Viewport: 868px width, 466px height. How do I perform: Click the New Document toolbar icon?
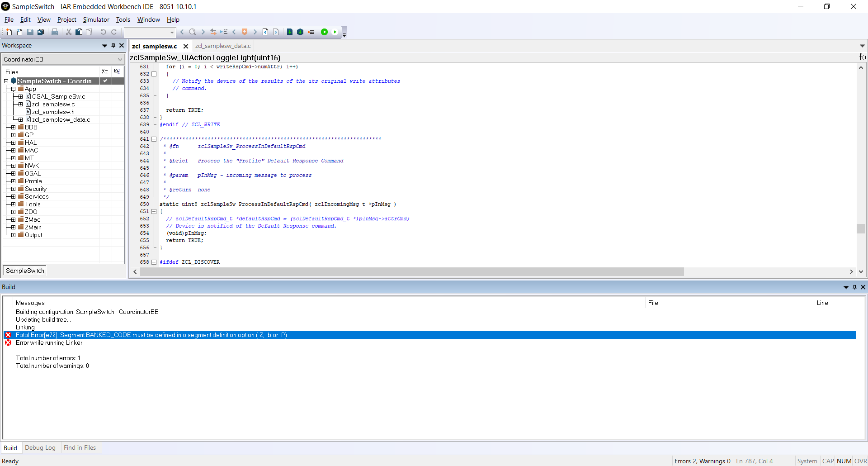[x=9, y=32]
